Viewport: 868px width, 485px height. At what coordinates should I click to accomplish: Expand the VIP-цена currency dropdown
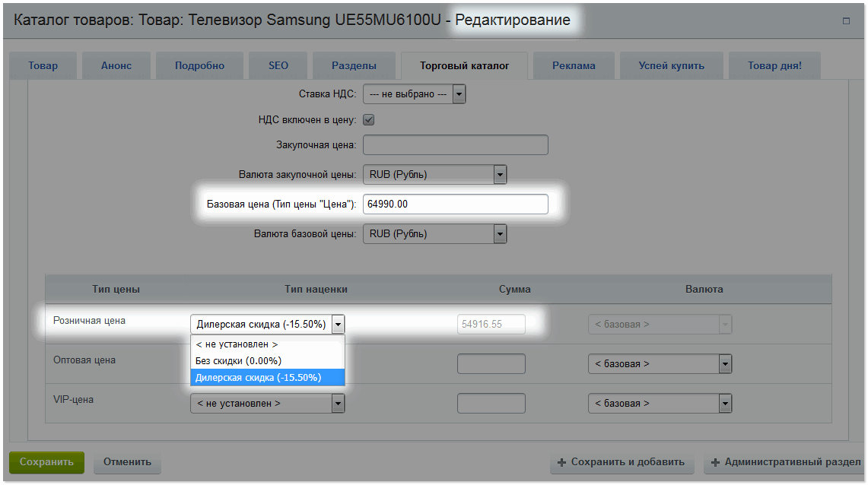660,403
